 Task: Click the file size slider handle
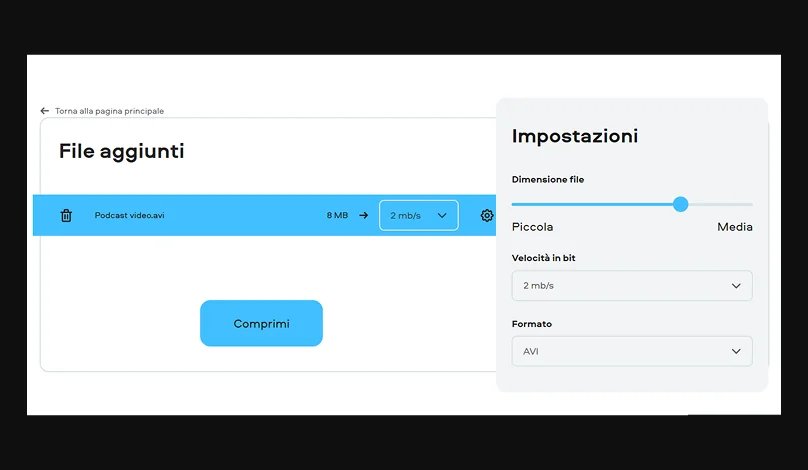[x=681, y=204]
